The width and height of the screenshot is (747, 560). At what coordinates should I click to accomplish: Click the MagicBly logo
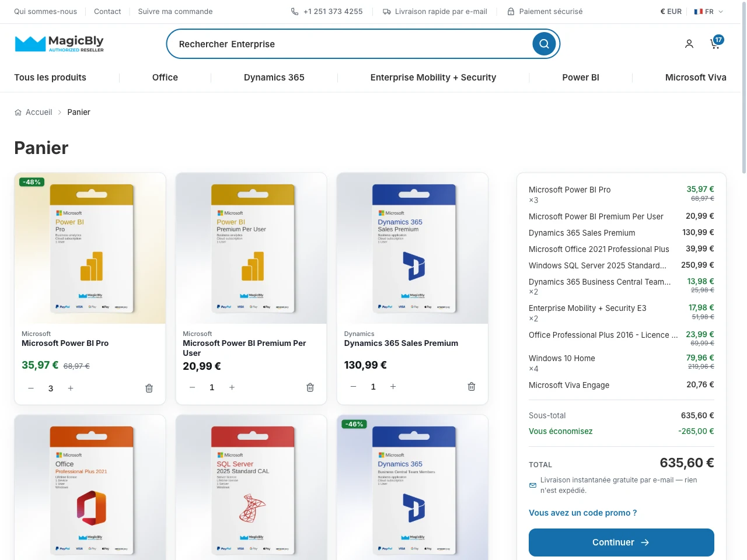59,44
